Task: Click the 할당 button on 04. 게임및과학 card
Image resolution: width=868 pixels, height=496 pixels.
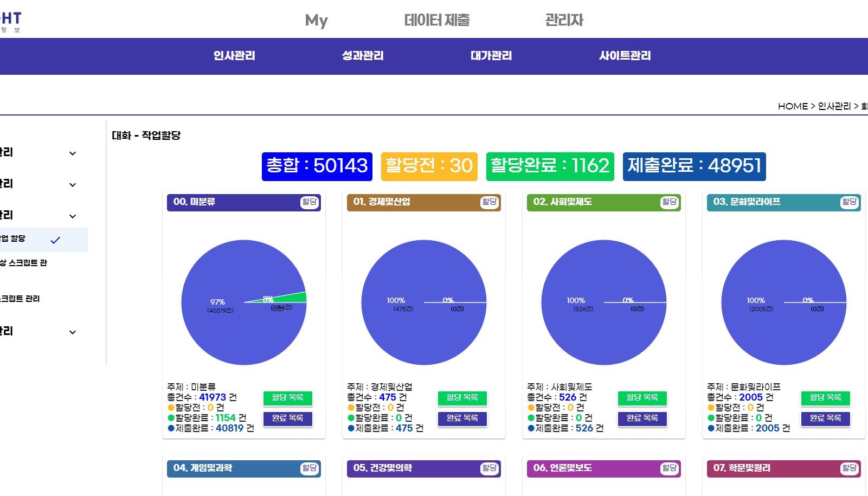Action: 310,468
